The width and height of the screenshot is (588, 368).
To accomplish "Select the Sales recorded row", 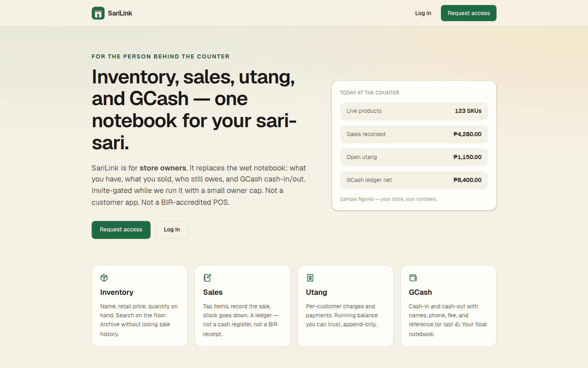I will coord(414,134).
